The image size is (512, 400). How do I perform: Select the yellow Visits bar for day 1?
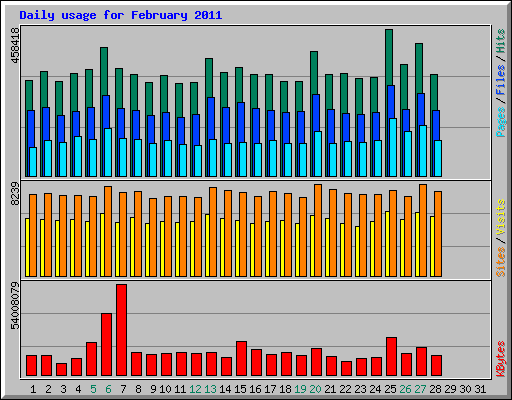[27, 248]
